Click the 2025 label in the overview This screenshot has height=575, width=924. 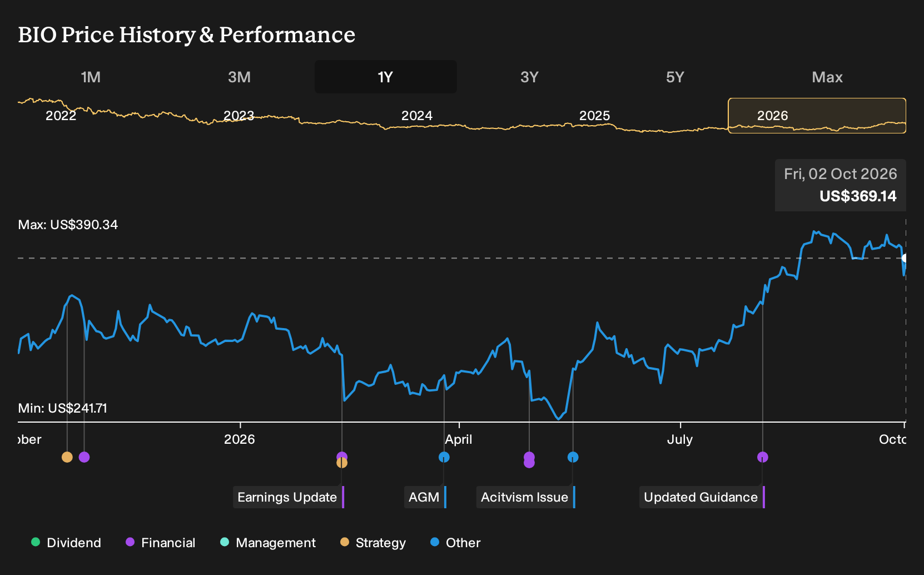tap(595, 116)
